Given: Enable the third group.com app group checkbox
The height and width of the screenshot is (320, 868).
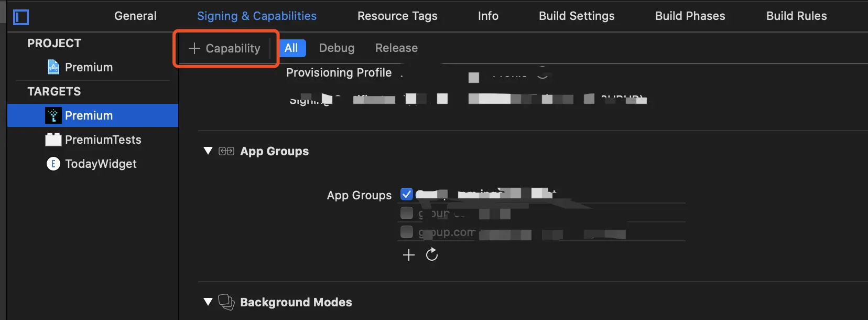Looking at the screenshot, I should [x=406, y=232].
